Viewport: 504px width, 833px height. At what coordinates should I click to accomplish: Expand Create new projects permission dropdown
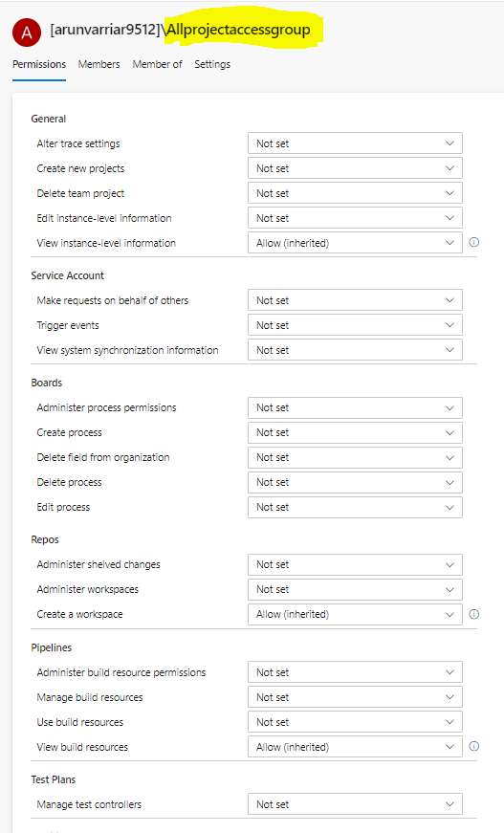coord(356,168)
